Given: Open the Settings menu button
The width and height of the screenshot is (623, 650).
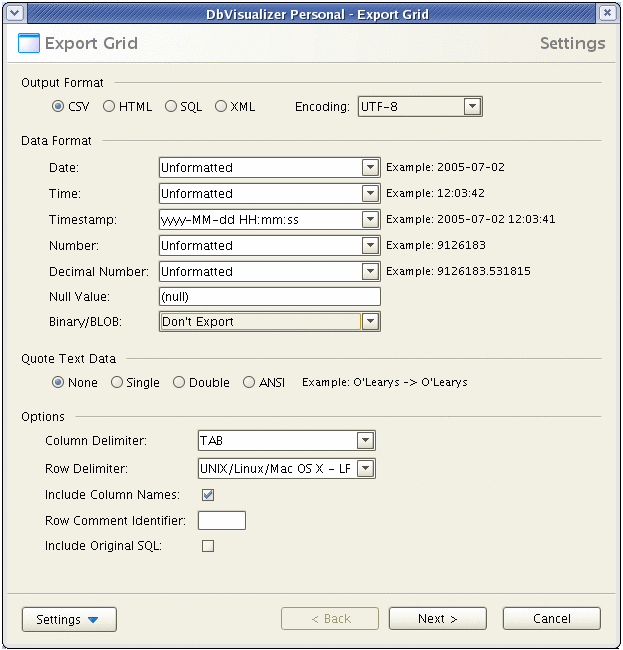Looking at the screenshot, I should click(x=69, y=619).
